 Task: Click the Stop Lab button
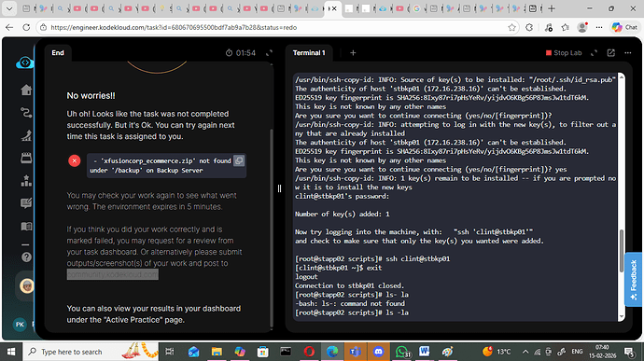(564, 53)
